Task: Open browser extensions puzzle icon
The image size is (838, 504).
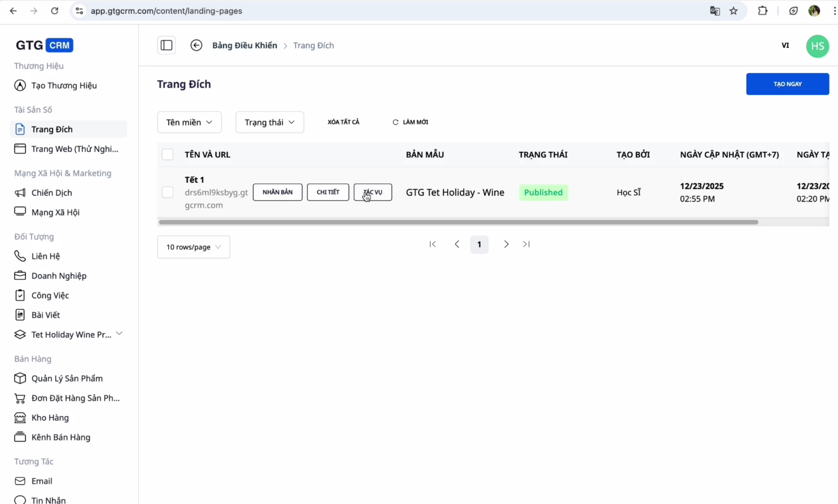Action: point(762,11)
